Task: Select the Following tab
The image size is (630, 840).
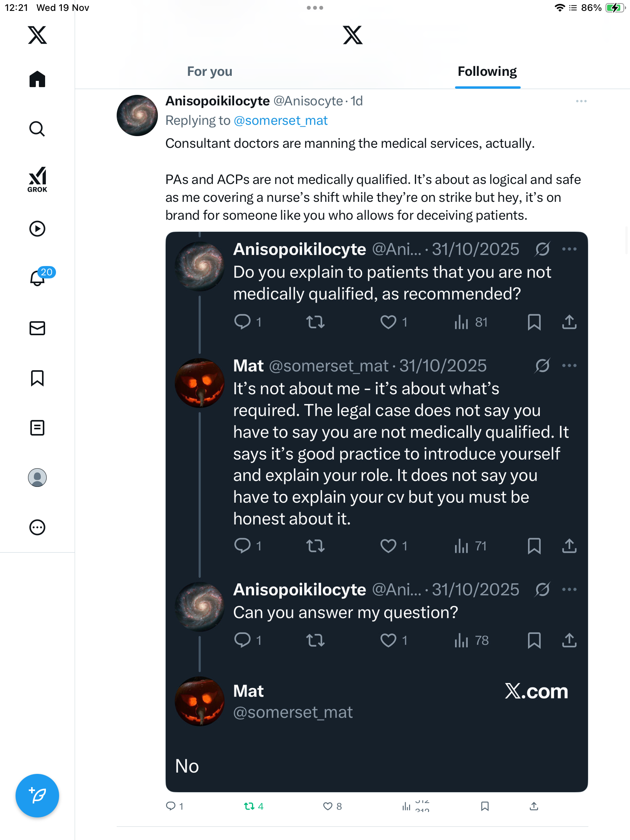Action: point(487,72)
